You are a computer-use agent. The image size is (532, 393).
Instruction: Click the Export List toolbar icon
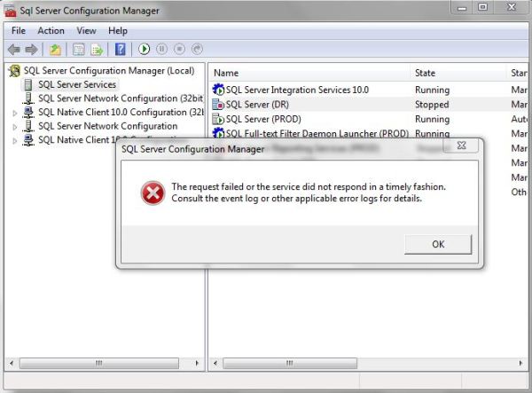click(97, 50)
